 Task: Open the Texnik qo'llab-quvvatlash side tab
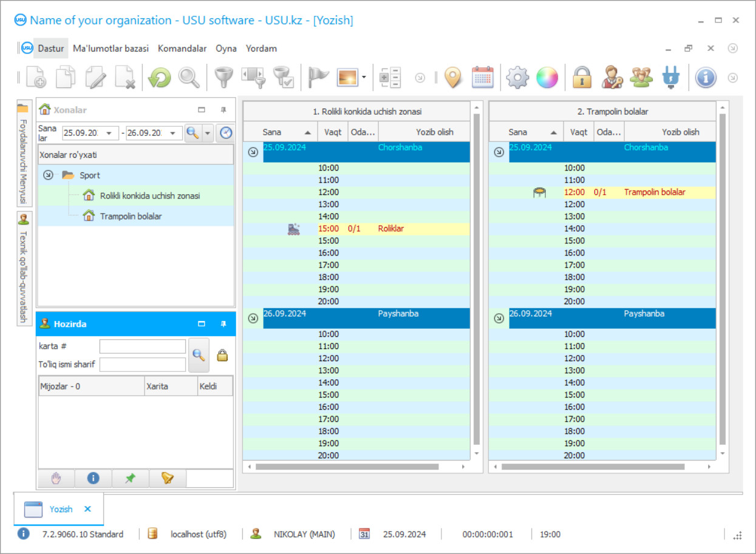click(24, 268)
